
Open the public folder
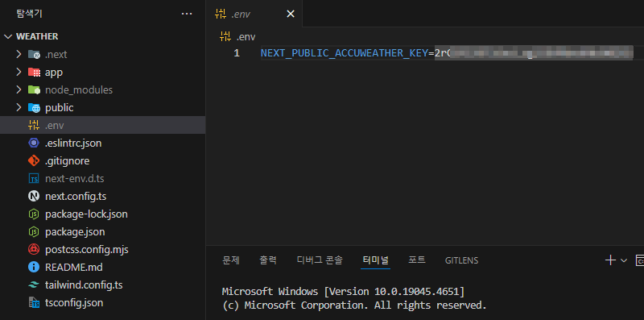click(59, 108)
